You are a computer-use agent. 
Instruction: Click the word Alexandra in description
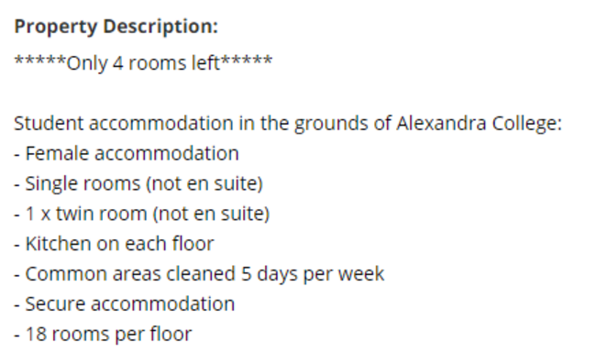point(441,123)
